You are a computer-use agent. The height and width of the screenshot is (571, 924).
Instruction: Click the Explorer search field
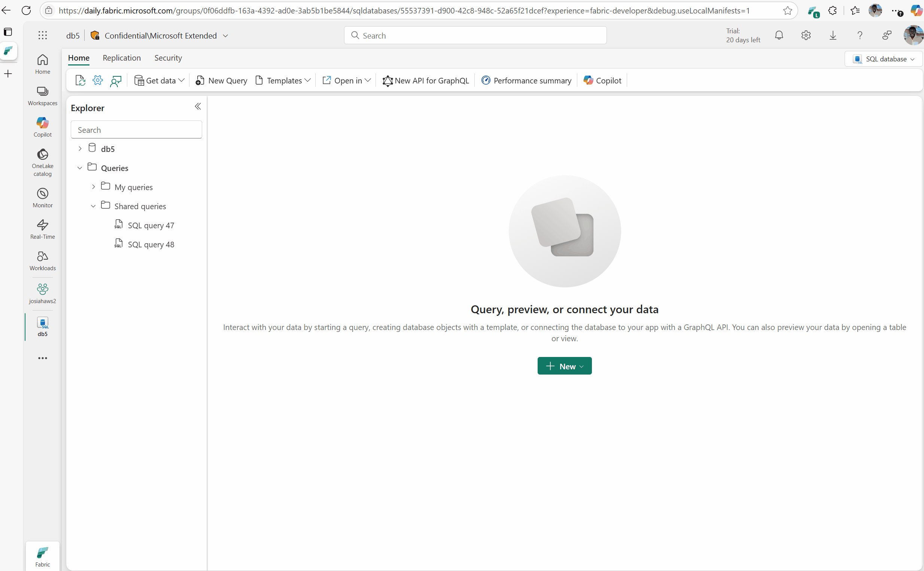click(136, 129)
